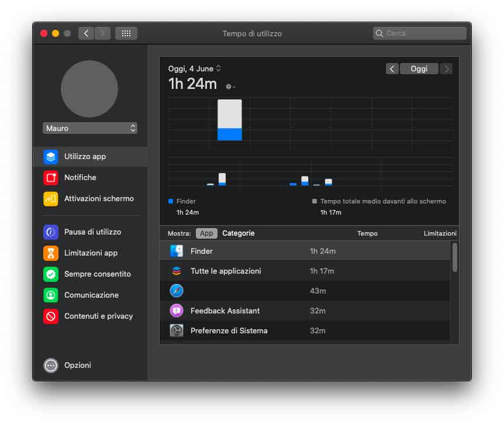Click the Oggi button
Viewport: 504px width, 424px height.
[419, 69]
